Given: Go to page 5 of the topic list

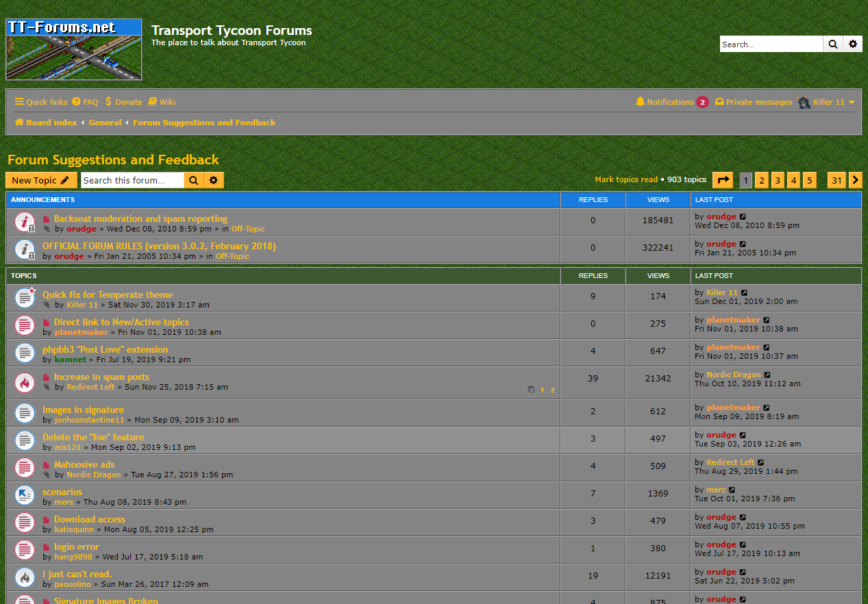Looking at the screenshot, I should (x=810, y=180).
